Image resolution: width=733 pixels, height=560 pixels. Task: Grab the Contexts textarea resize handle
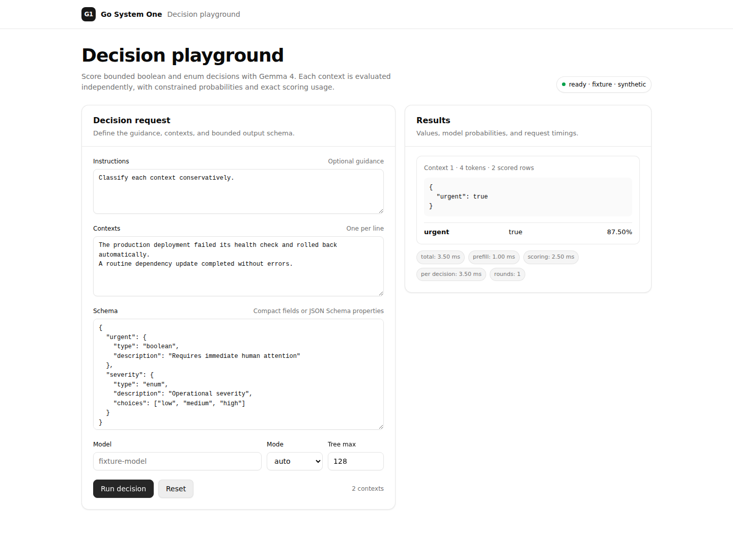click(x=380, y=293)
